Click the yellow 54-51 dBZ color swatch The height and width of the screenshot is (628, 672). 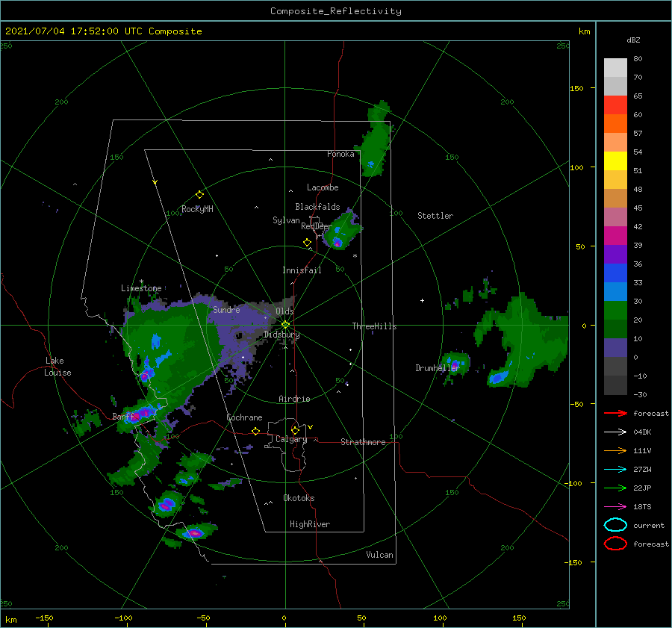click(x=615, y=161)
